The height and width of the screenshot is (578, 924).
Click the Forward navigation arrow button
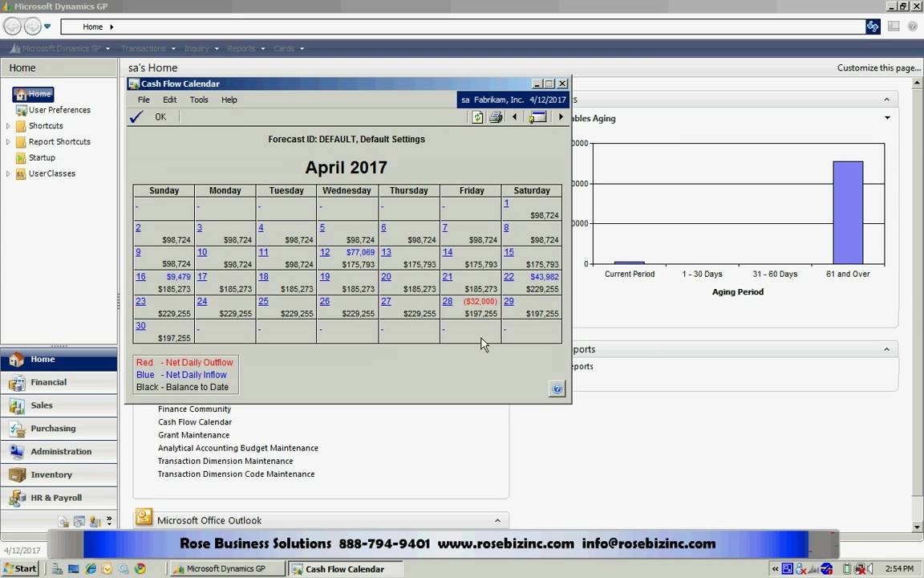pyautogui.click(x=32, y=26)
